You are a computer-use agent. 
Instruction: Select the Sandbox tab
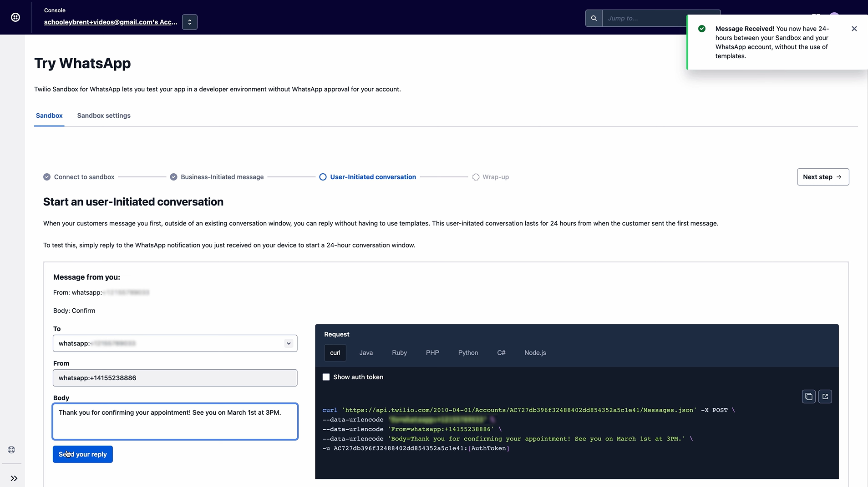49,115
